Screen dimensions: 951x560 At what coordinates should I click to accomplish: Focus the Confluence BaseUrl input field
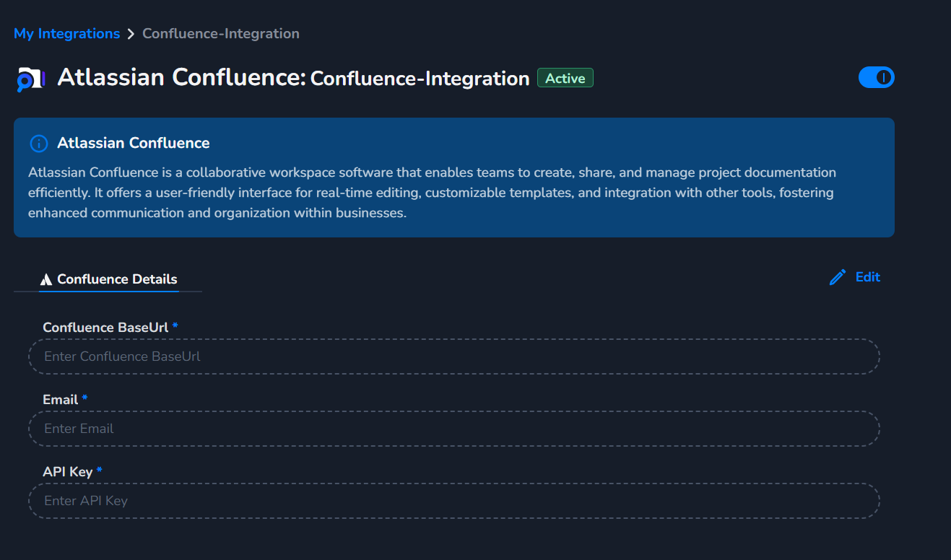(x=454, y=356)
